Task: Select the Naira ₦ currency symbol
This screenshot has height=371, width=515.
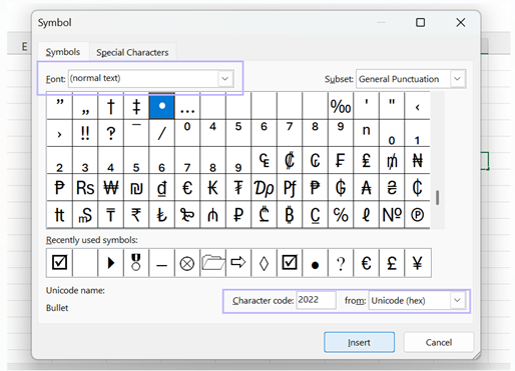Action: pos(417,160)
